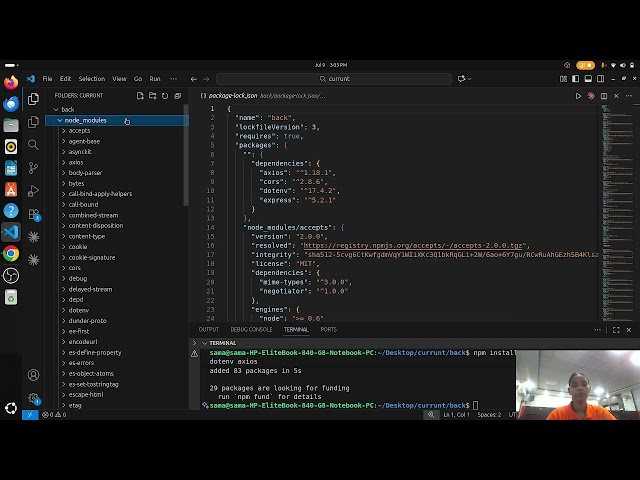
Task: Open the Selection menu
Action: [91, 79]
